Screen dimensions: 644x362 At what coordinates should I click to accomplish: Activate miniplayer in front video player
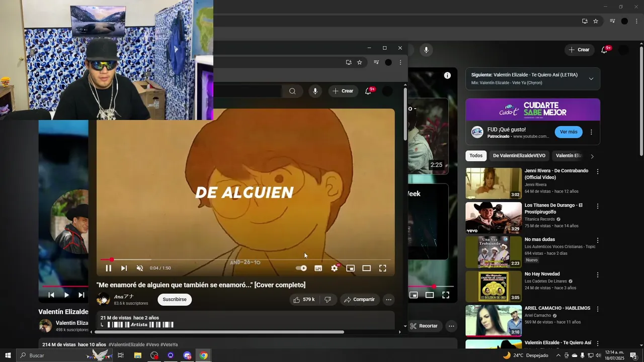tap(351, 268)
